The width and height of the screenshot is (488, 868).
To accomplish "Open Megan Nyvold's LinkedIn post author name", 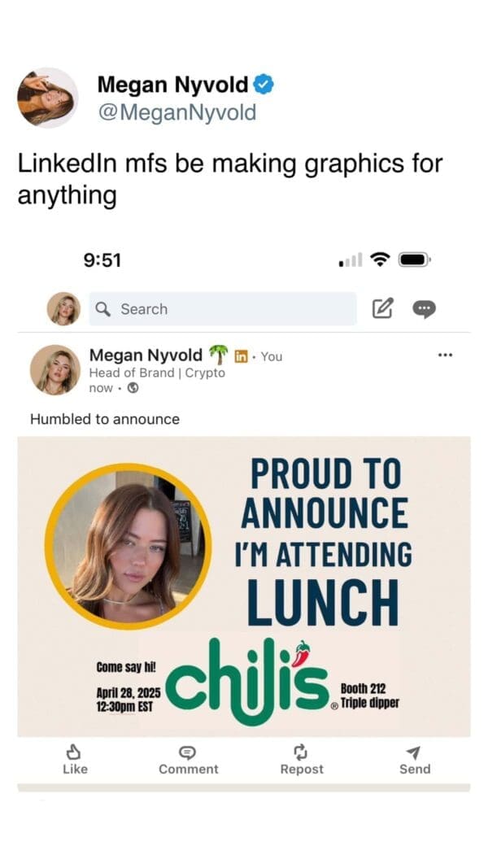I will tap(146, 355).
